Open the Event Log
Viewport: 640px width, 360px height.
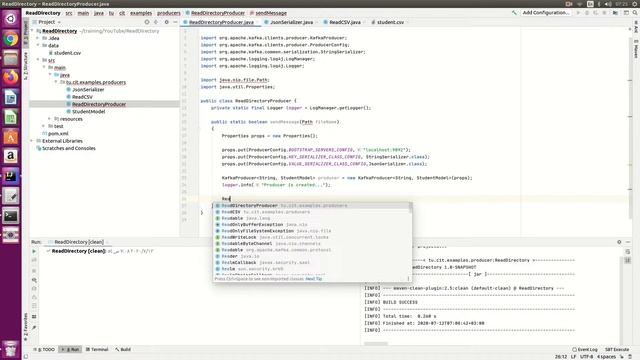pos(585,349)
